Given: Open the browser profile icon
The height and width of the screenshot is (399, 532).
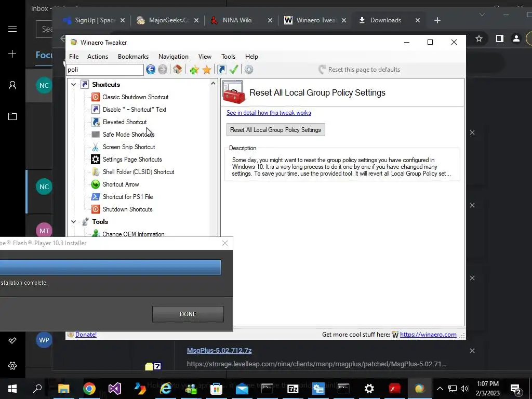Looking at the screenshot, I should coord(516,38).
